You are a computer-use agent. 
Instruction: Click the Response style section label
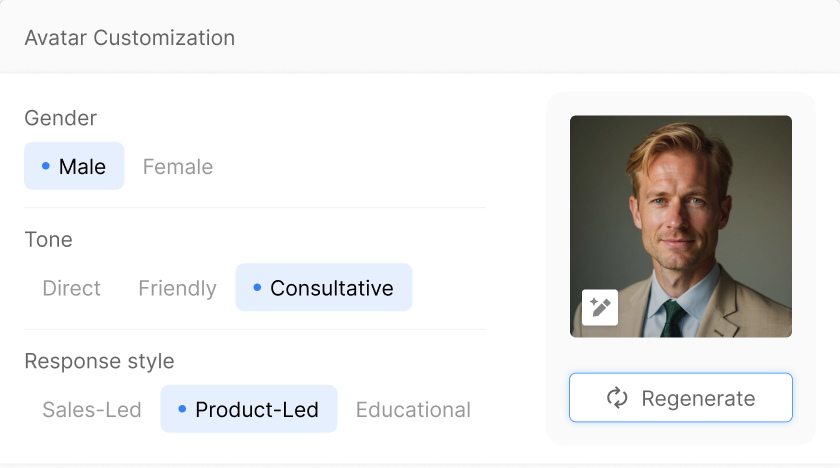point(99,361)
